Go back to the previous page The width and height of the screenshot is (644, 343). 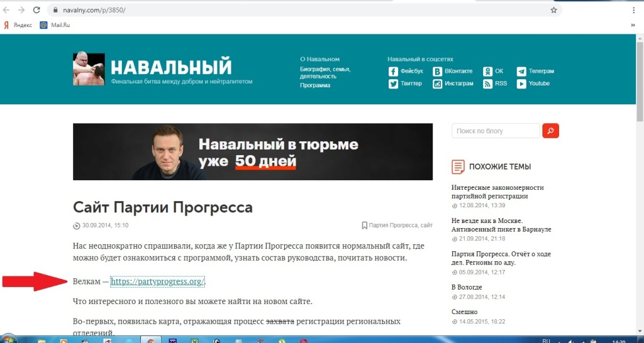coord(8,11)
